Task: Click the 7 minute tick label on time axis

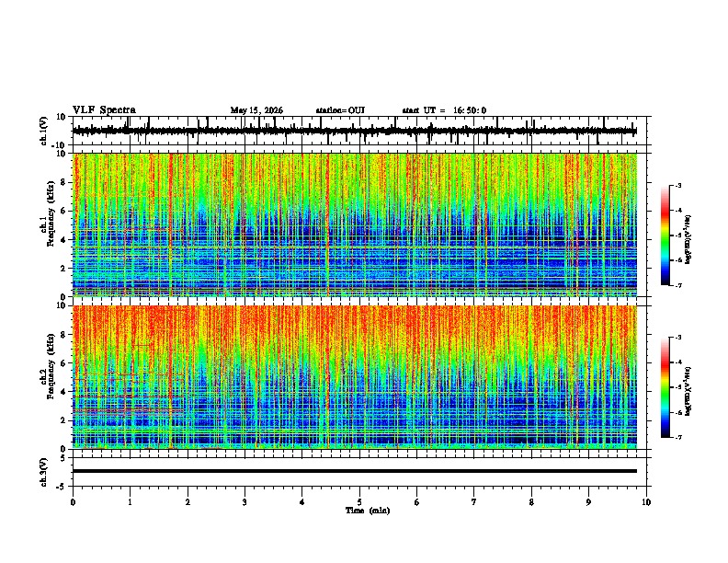Action: pos(474,502)
